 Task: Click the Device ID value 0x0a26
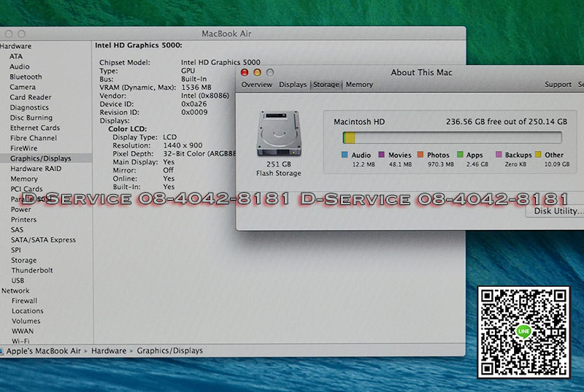coord(194,104)
